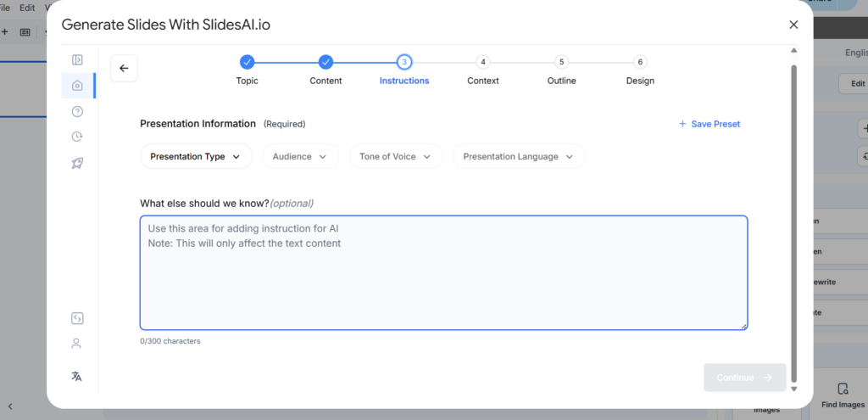Open the home icon in sidebar

(x=77, y=86)
